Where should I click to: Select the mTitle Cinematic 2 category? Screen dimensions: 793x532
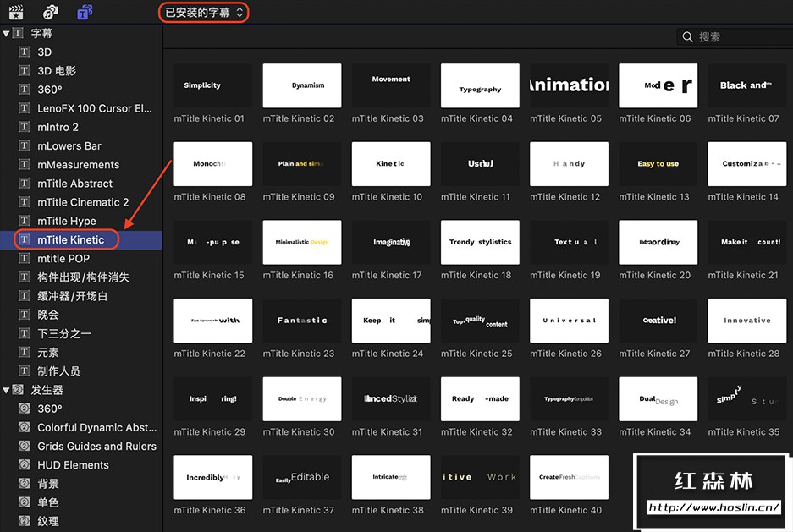tap(83, 202)
